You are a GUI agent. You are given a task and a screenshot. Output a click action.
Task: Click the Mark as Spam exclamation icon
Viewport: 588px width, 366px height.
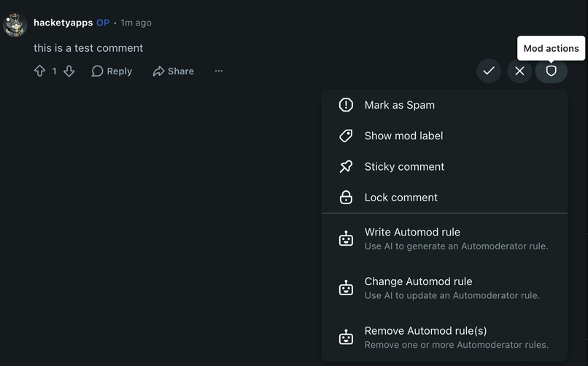click(x=346, y=105)
